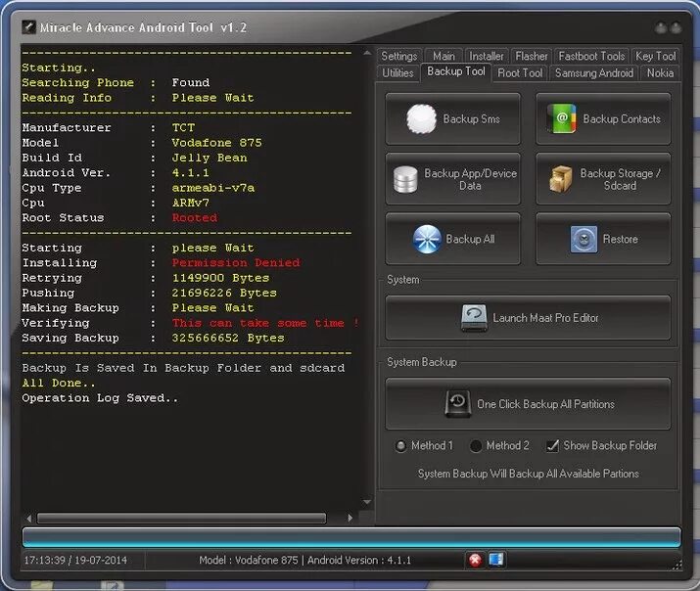
Task: Open the Settings tab
Action: click(399, 56)
